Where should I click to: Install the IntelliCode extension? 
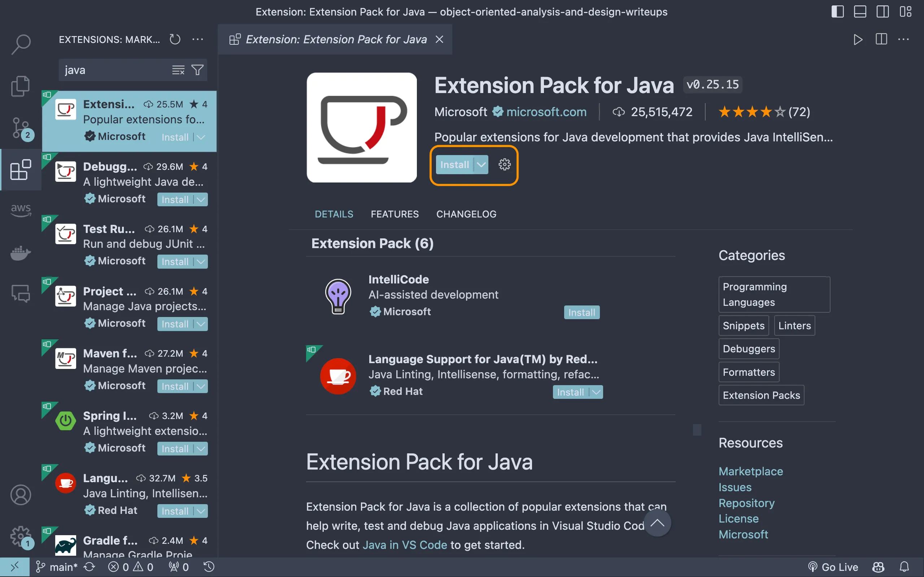pyautogui.click(x=581, y=313)
